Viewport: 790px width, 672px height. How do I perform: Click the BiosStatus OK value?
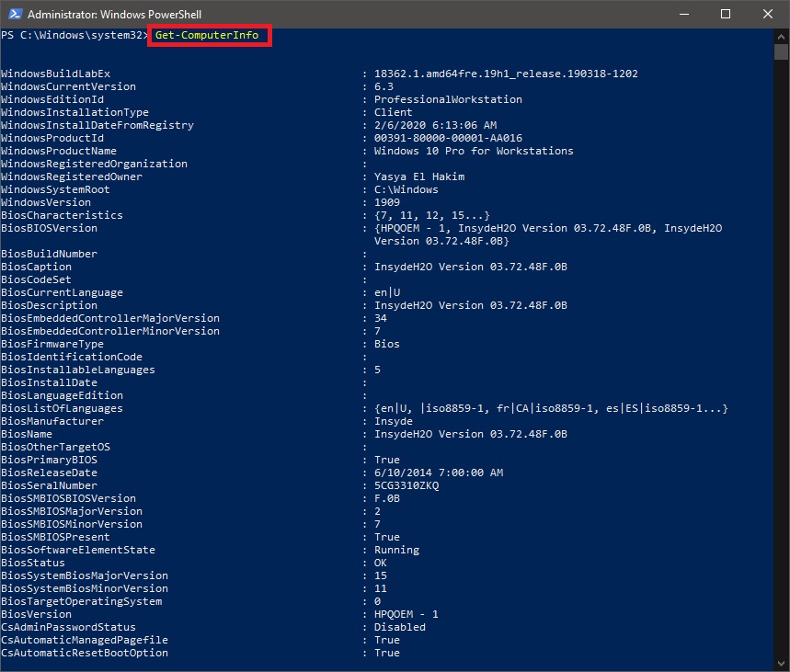[x=381, y=564]
